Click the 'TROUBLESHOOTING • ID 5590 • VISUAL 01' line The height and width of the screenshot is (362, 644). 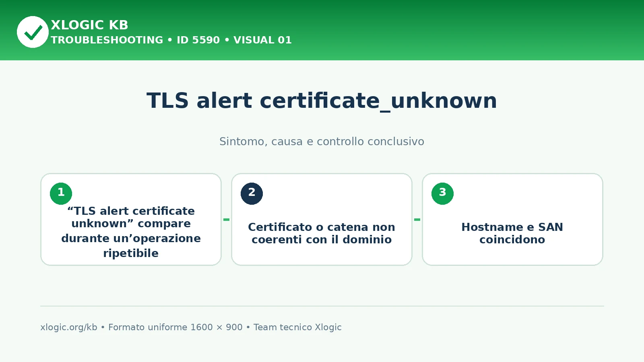pyautogui.click(x=171, y=40)
